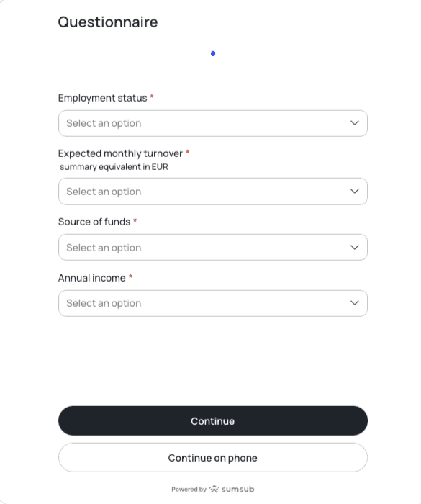Click the summary equivalent in EUR hint
Viewport: 421px width, 504px height.
pos(114,167)
